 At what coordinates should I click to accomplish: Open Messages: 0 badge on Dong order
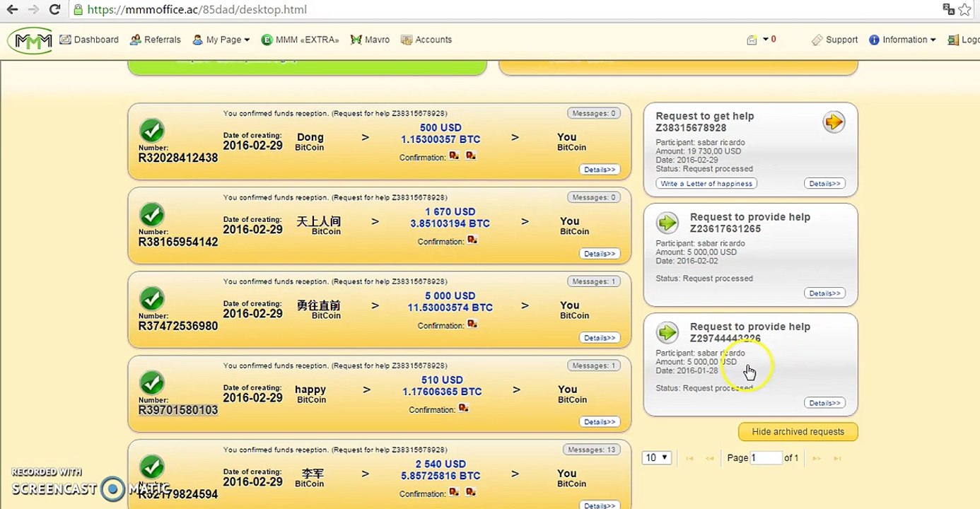(x=594, y=113)
